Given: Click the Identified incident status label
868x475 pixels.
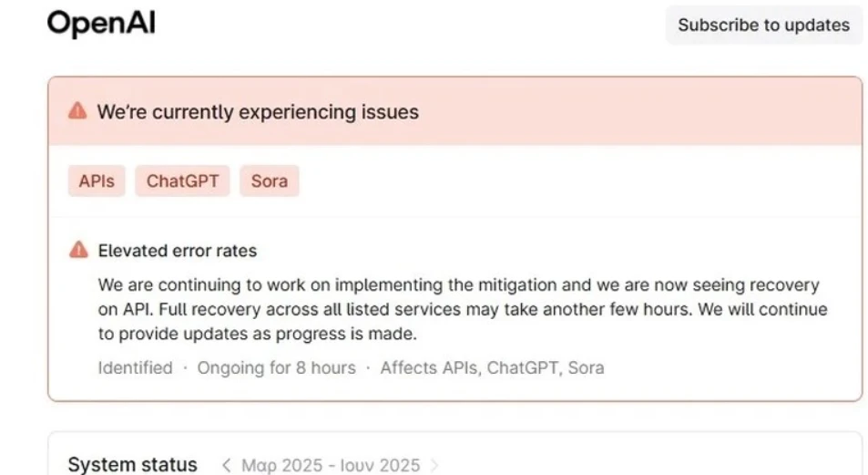Looking at the screenshot, I should pyautogui.click(x=135, y=368).
